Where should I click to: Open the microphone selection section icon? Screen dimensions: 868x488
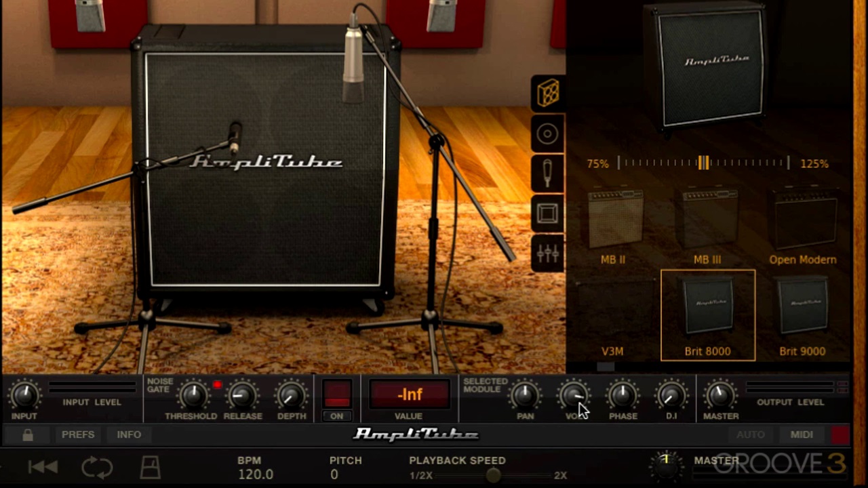[x=548, y=174]
